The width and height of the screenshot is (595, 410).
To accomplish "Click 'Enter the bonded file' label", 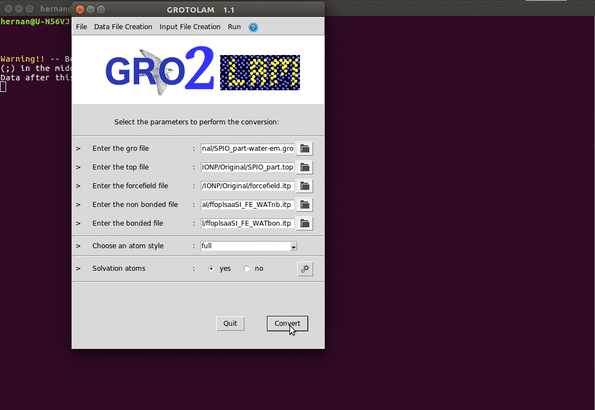I will click(x=128, y=223).
